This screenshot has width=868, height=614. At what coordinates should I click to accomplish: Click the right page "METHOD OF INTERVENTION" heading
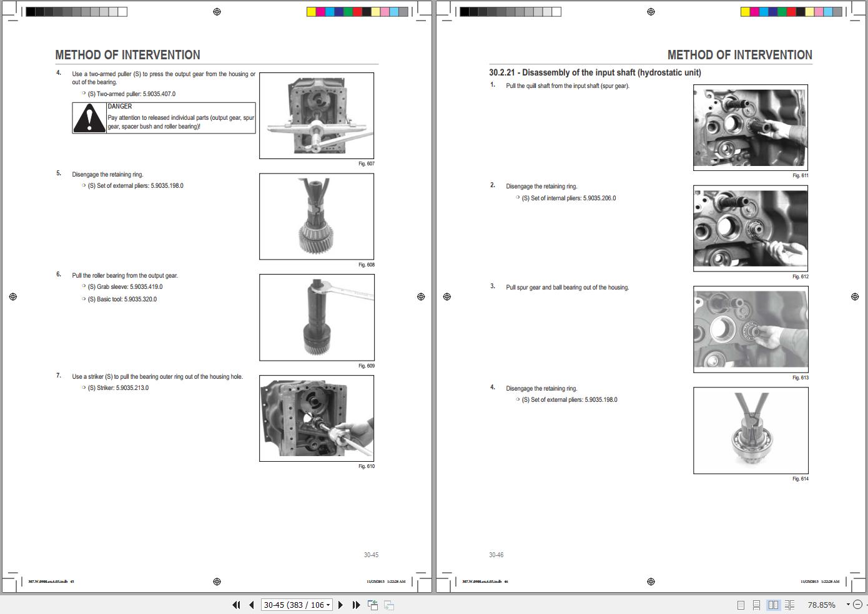(x=740, y=55)
